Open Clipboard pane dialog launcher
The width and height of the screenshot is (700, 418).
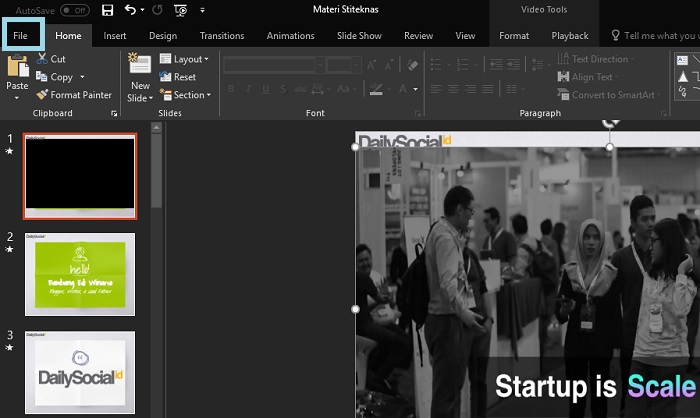[x=114, y=113]
